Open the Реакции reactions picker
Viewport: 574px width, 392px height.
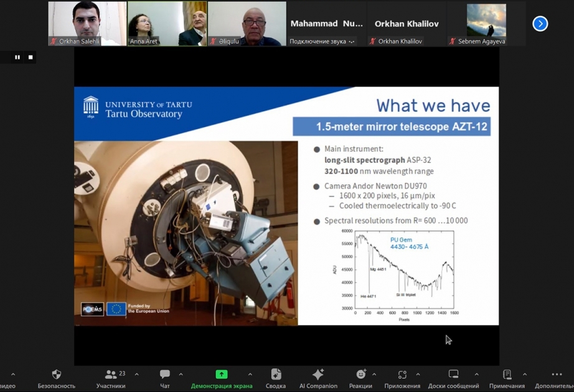point(360,379)
